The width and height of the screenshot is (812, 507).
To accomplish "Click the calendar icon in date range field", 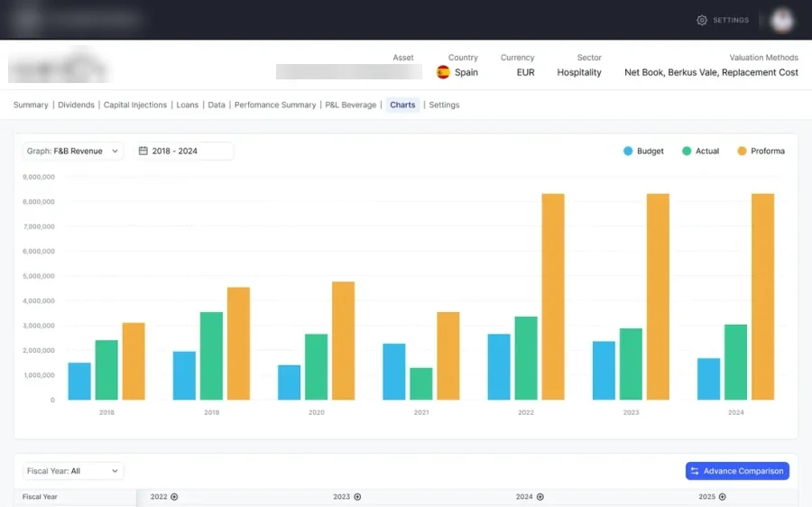I will click(x=143, y=151).
